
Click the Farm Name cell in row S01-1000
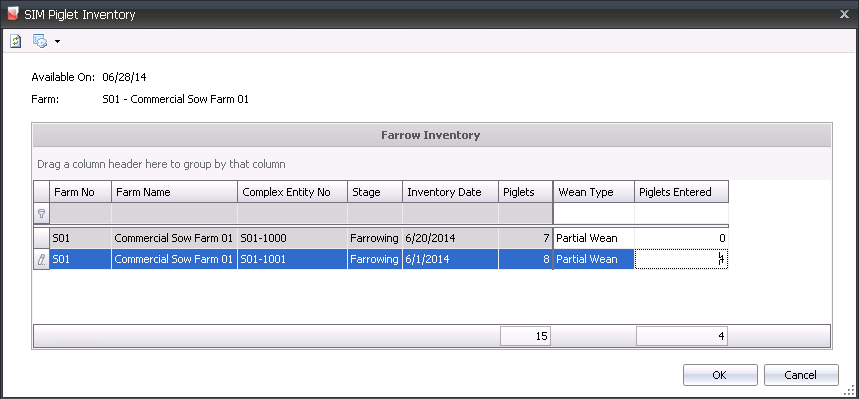[175, 238]
